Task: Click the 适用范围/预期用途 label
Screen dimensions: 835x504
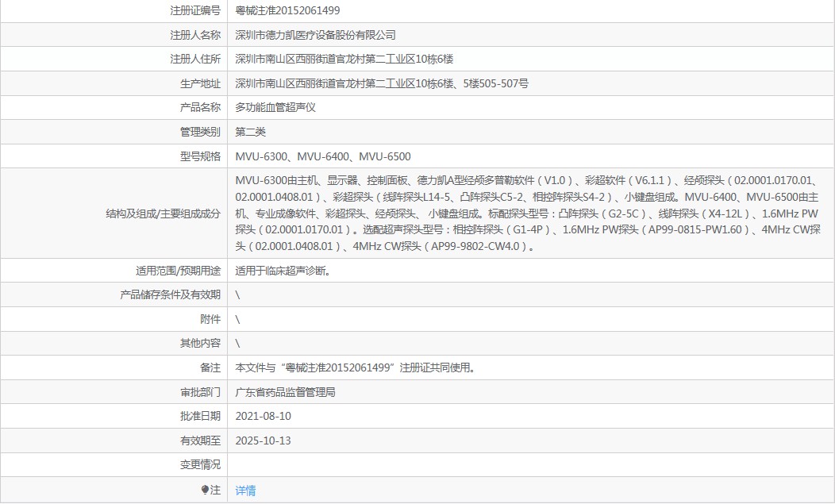Action: [178, 271]
